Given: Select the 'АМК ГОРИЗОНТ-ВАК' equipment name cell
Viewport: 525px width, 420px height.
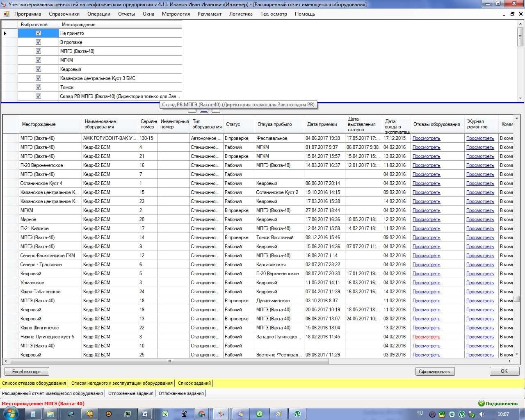Looking at the screenshot, I should click(110, 138).
